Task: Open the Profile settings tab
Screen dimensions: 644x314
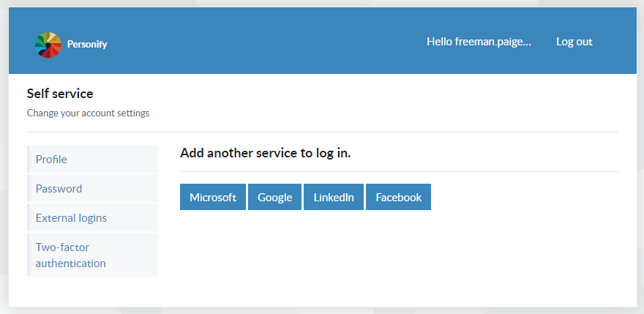Action: (x=92, y=159)
